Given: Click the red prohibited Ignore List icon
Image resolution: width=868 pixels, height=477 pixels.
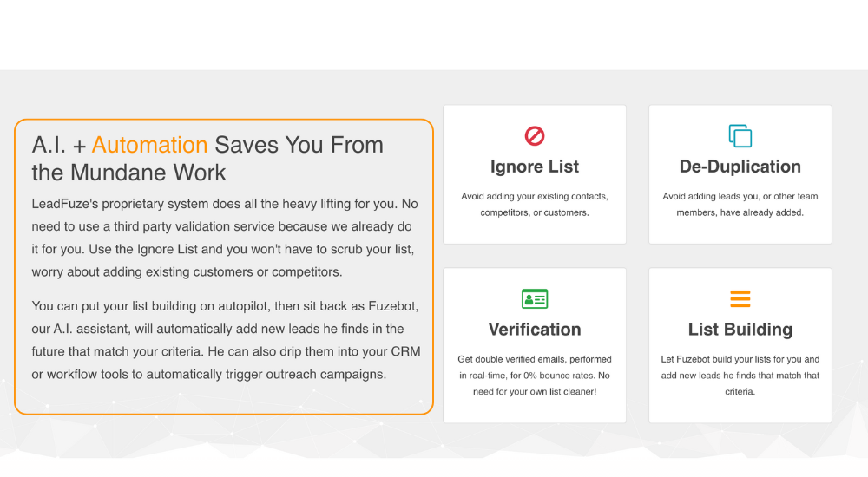Looking at the screenshot, I should click(x=534, y=135).
